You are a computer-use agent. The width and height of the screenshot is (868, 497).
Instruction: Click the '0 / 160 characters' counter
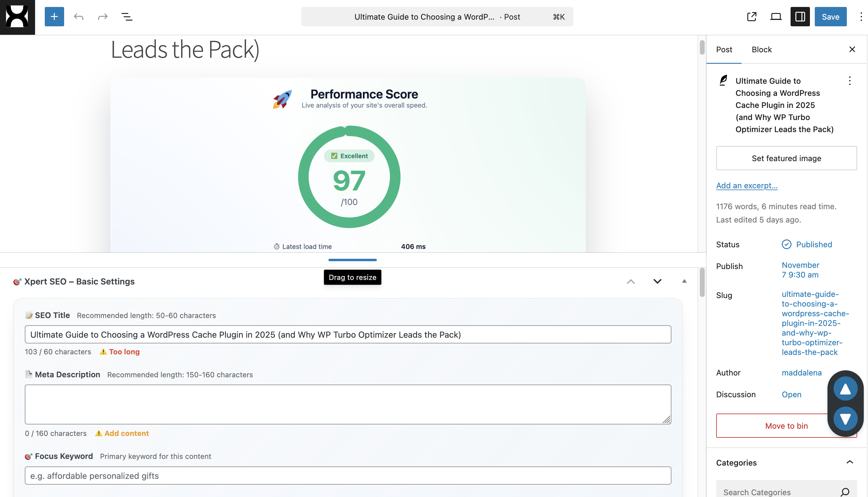[56, 433]
